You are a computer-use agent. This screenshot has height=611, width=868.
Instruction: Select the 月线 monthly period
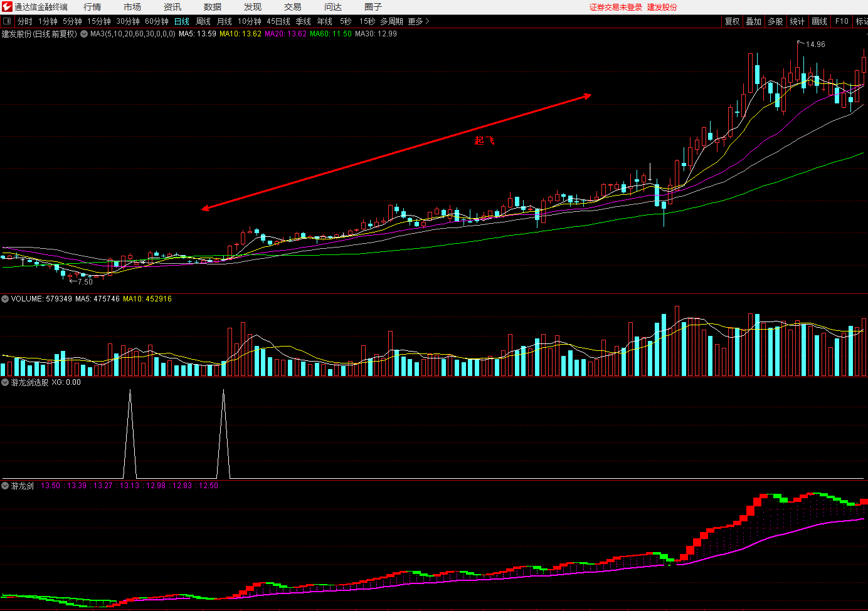pyautogui.click(x=225, y=21)
